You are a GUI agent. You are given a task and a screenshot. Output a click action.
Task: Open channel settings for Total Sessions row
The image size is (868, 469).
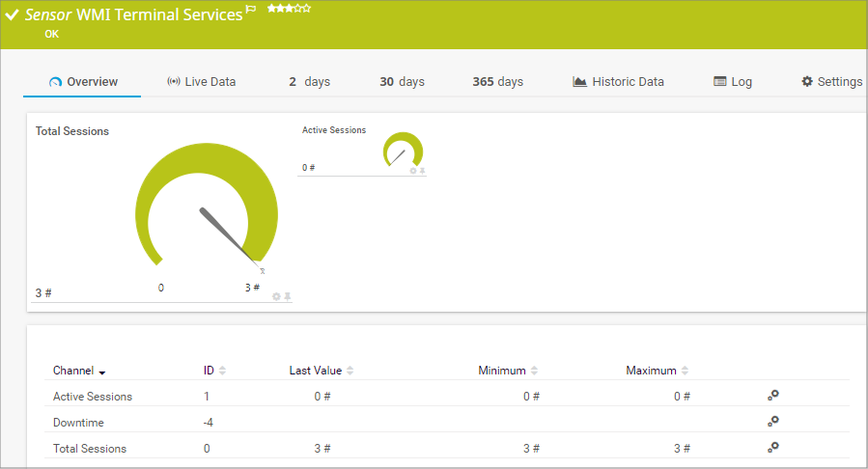coord(772,448)
